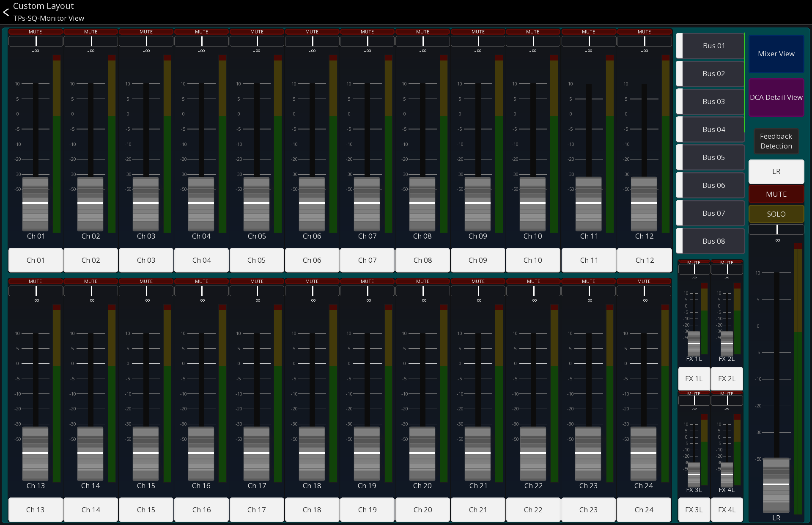Mute channel Ch 12
Image resolution: width=812 pixels, height=525 pixels.
click(x=644, y=32)
